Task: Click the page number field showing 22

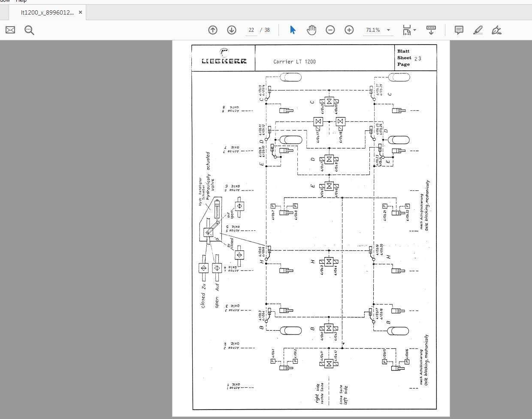Action: 251,30
